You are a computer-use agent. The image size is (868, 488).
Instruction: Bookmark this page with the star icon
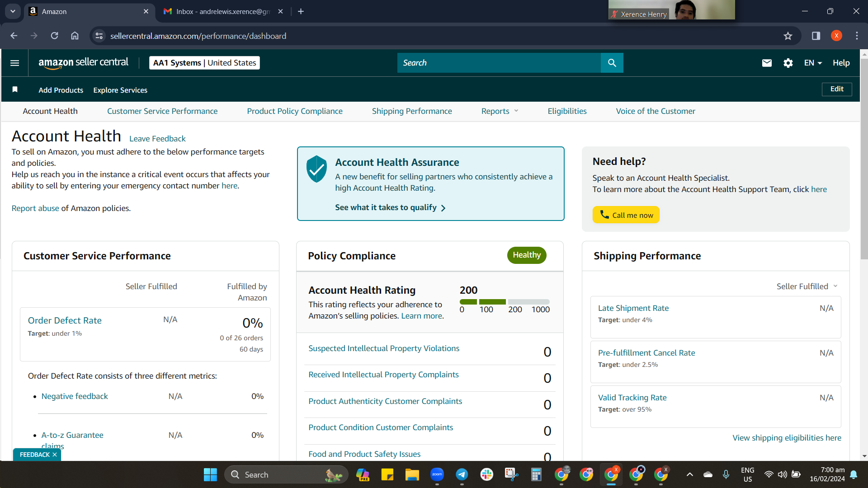click(788, 36)
